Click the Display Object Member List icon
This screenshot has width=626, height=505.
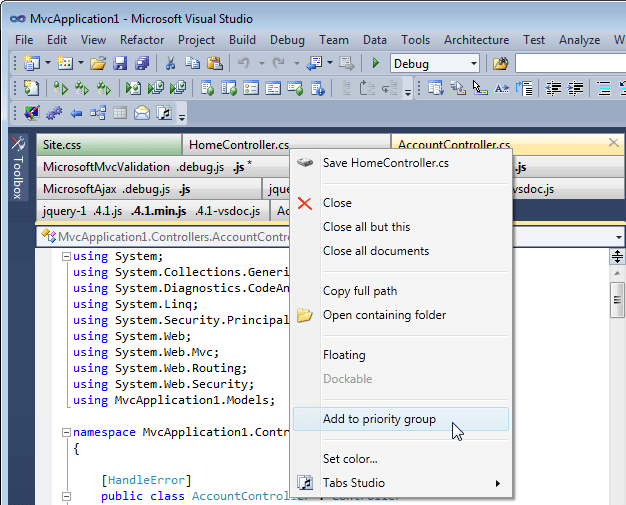(x=436, y=88)
